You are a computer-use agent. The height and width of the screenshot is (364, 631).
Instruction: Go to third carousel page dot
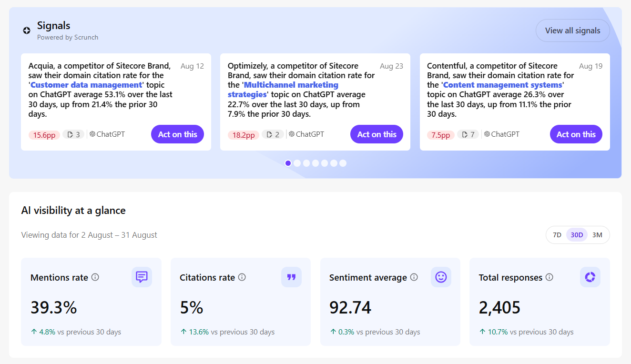[x=306, y=163]
